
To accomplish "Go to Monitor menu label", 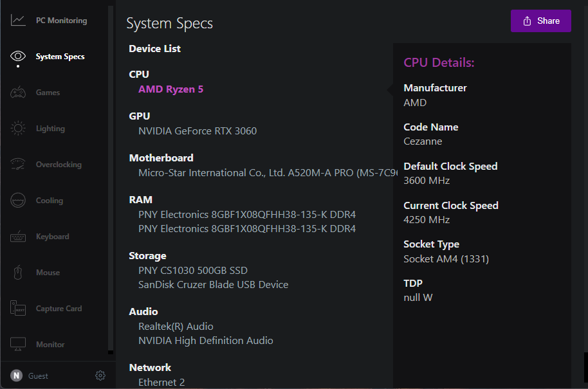I will 50,345.
